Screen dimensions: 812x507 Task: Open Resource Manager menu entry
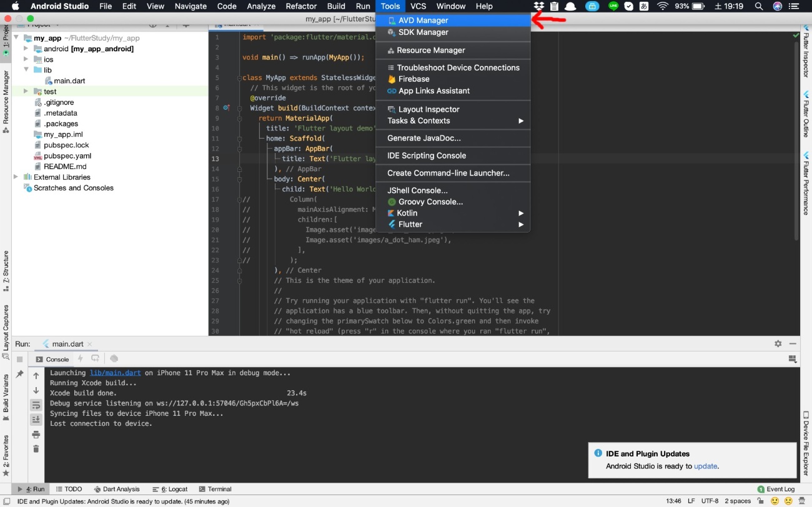coord(453,50)
